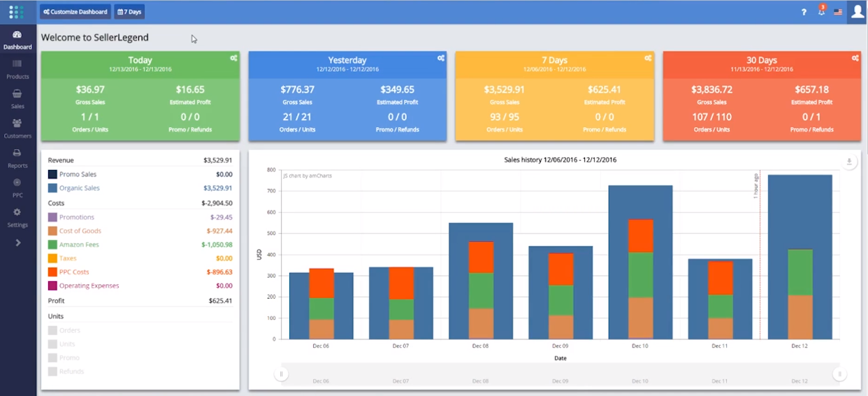Click 7 Days $625.41 estimated profit
Screen dimensions: 868x396
click(x=605, y=90)
